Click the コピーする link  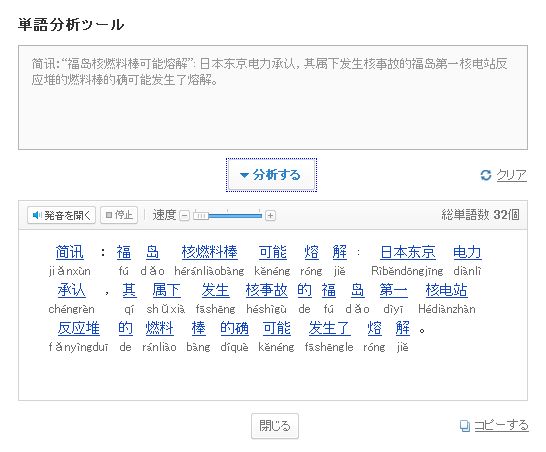501,425
